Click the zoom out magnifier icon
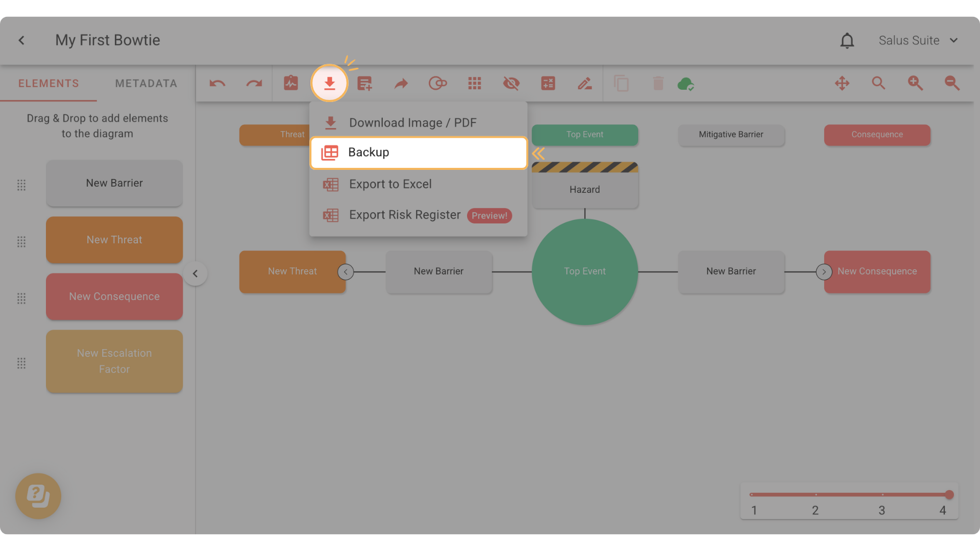 [x=952, y=83]
